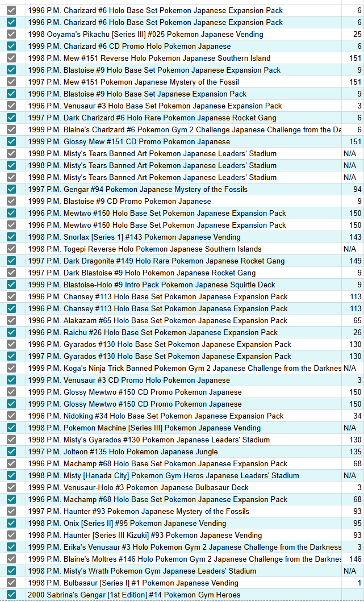Uncheck the Nidoking #34 Holo Base Set checkbox
This screenshot has width=364, height=602.
point(11,416)
